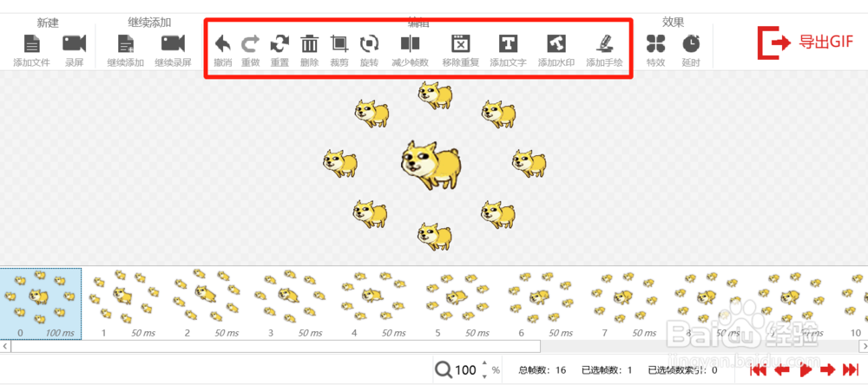
Task: Click the horizontal timeline scrollbar thumb
Action: [275, 346]
